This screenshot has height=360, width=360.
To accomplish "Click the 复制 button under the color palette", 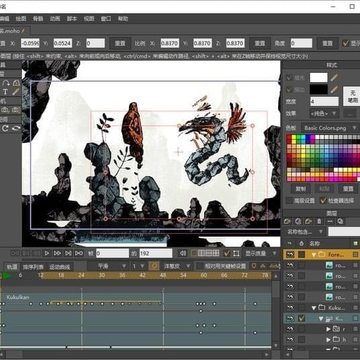I will point(300,189).
